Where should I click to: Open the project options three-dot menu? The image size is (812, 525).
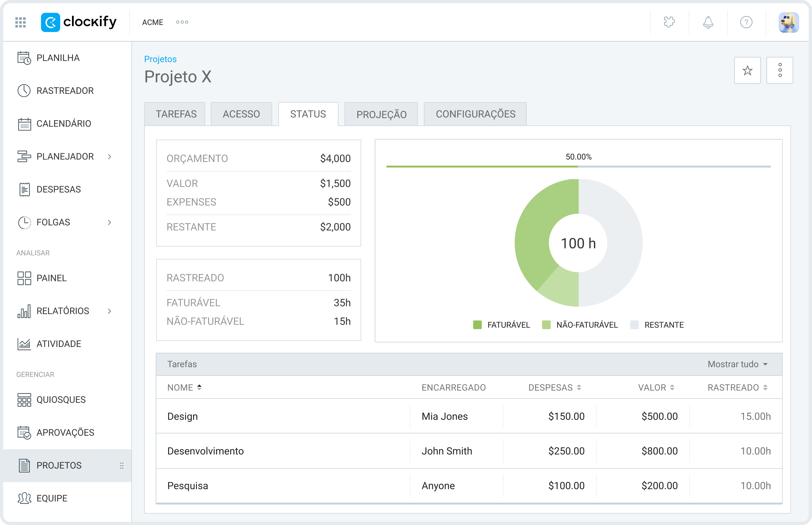(780, 70)
